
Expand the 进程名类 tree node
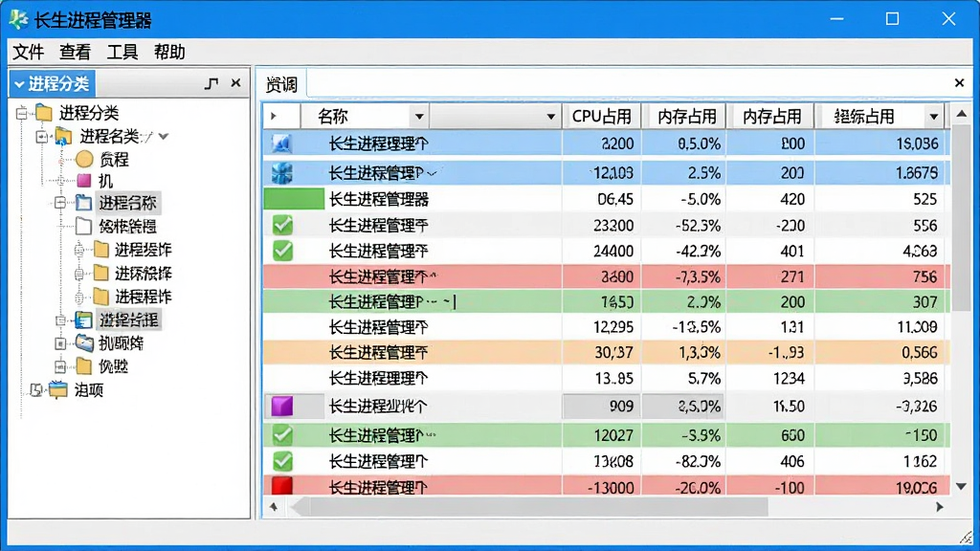42,136
